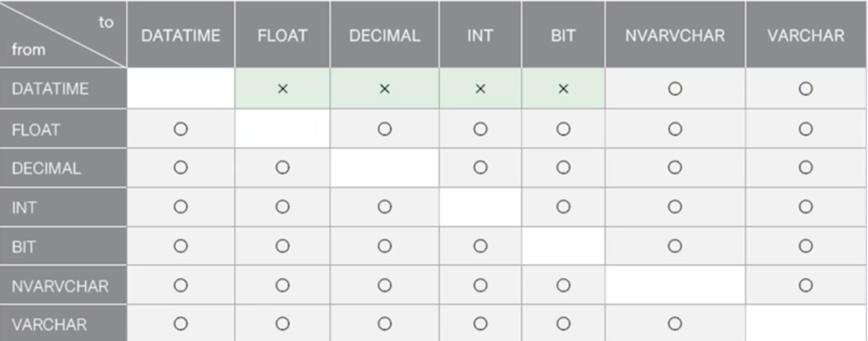Select the DECIMAL row header
868x341 pixels.
click(63, 167)
